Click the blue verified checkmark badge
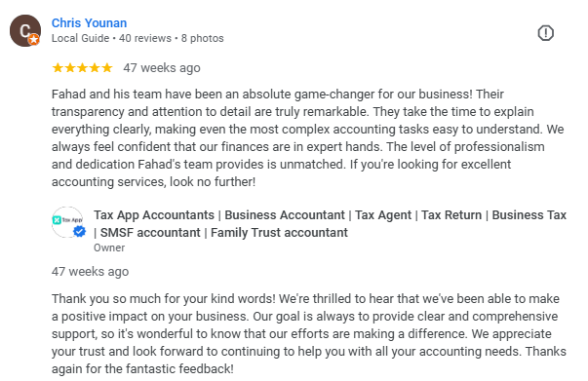Image resolution: width=588 pixels, height=381 pixels. 79,232
